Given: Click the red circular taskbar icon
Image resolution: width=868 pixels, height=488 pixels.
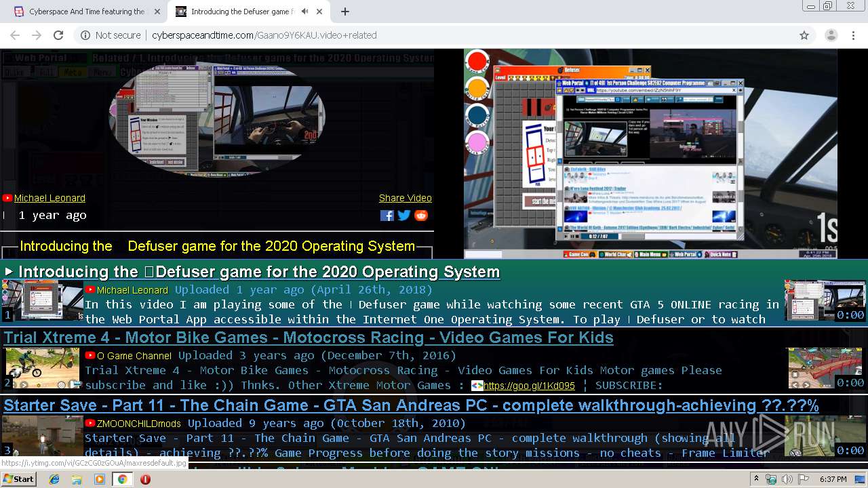Looking at the screenshot, I should [145, 479].
